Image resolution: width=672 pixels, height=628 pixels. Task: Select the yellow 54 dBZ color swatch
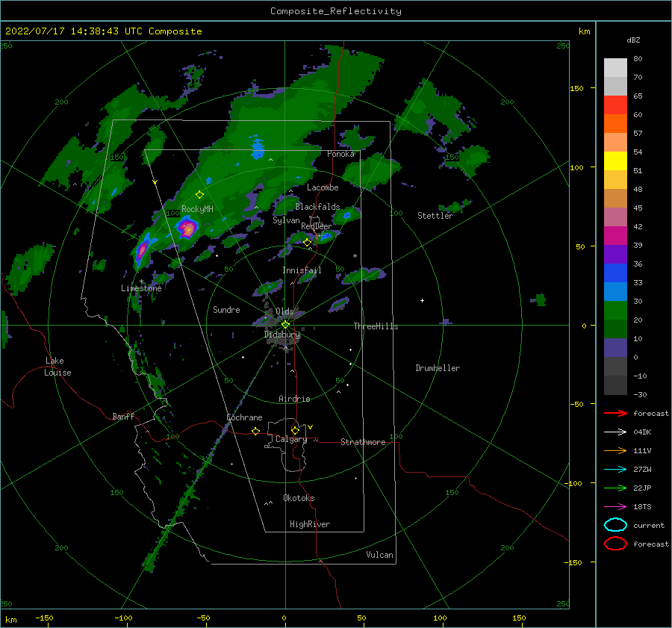(615, 161)
